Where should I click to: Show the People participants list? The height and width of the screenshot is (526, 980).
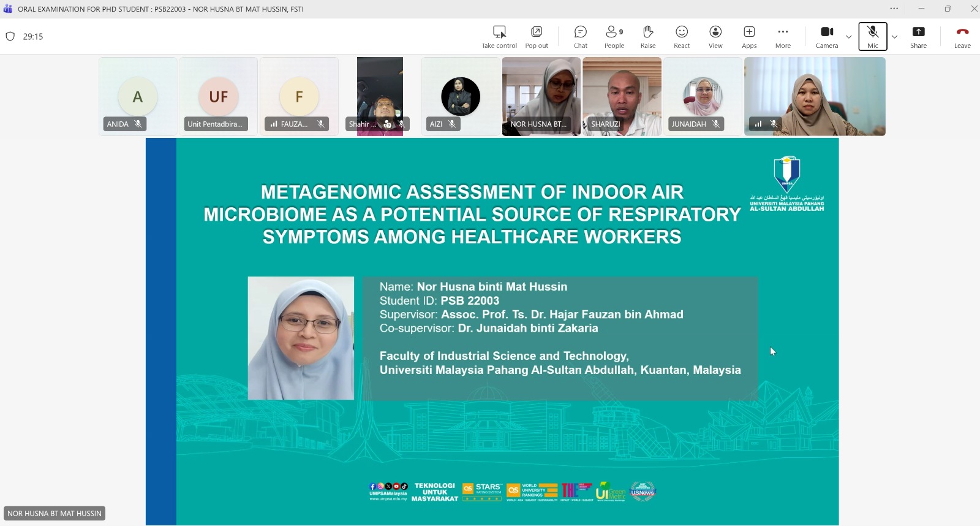point(614,37)
